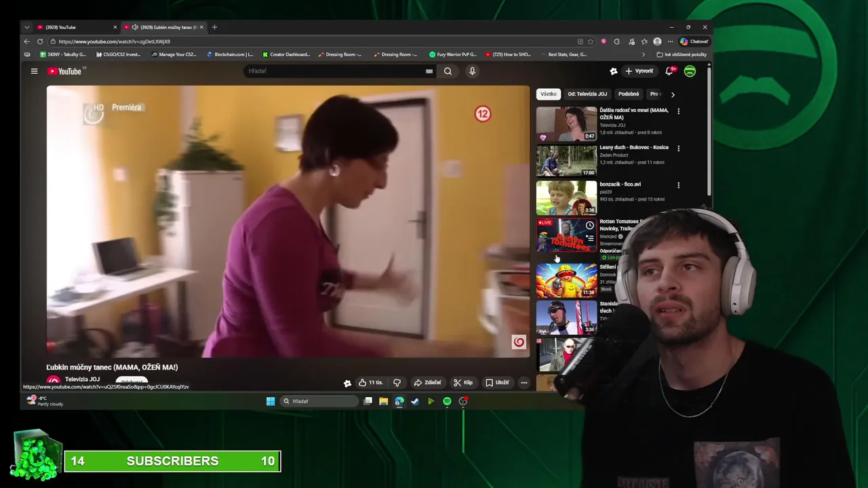The width and height of the screenshot is (868, 488).
Task: Open the browser profile avatar
Action: [x=657, y=41]
